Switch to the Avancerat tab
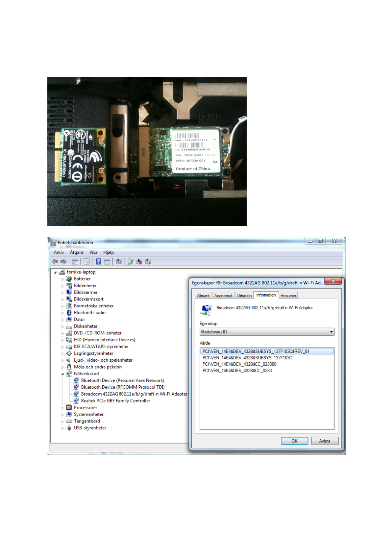 [x=223, y=296]
